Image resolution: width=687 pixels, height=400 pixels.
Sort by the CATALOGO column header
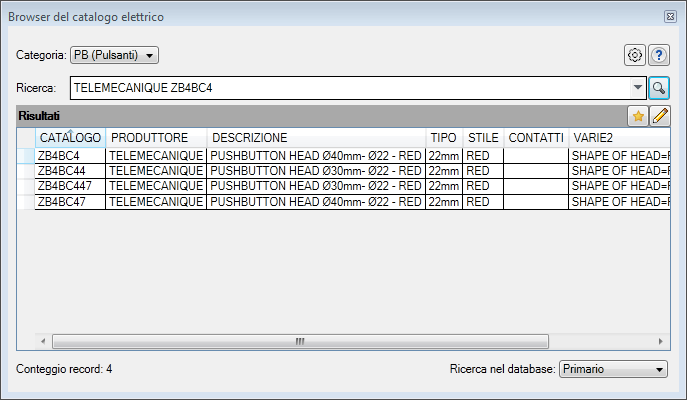point(70,138)
